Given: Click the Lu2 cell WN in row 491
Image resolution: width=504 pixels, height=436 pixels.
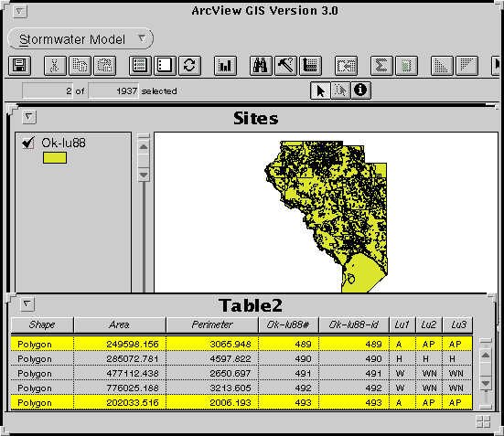Looking at the screenshot, I should point(429,373).
